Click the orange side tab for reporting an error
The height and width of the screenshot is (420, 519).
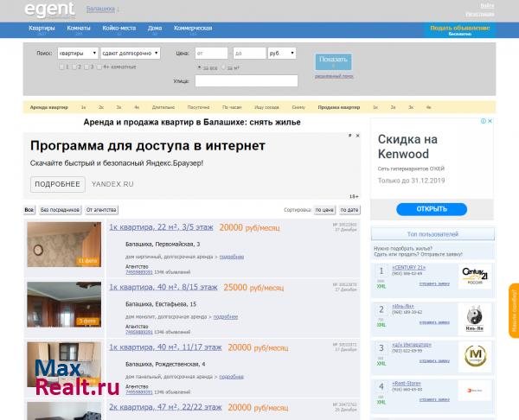pos(514,310)
